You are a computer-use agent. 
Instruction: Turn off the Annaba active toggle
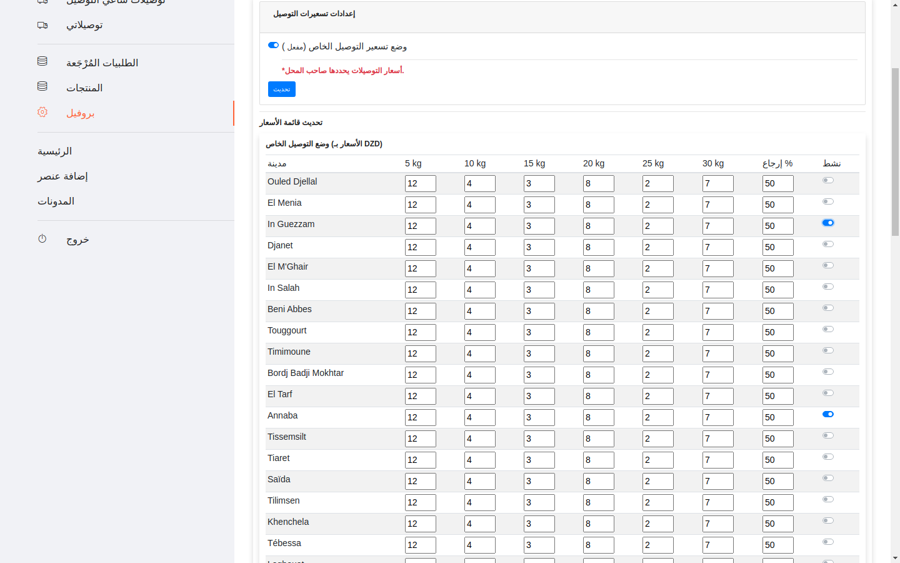pyautogui.click(x=828, y=414)
